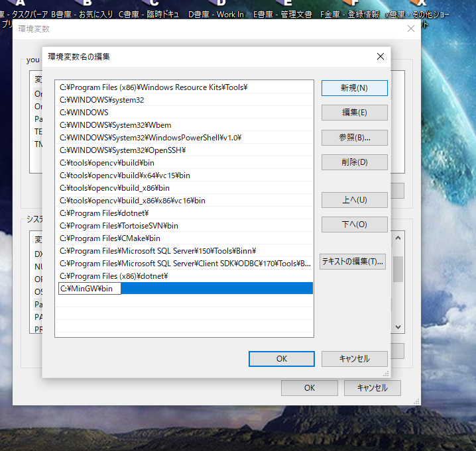476x451 pixels.
Task: Move entry up with 上へ(U)
Action: pos(354,200)
